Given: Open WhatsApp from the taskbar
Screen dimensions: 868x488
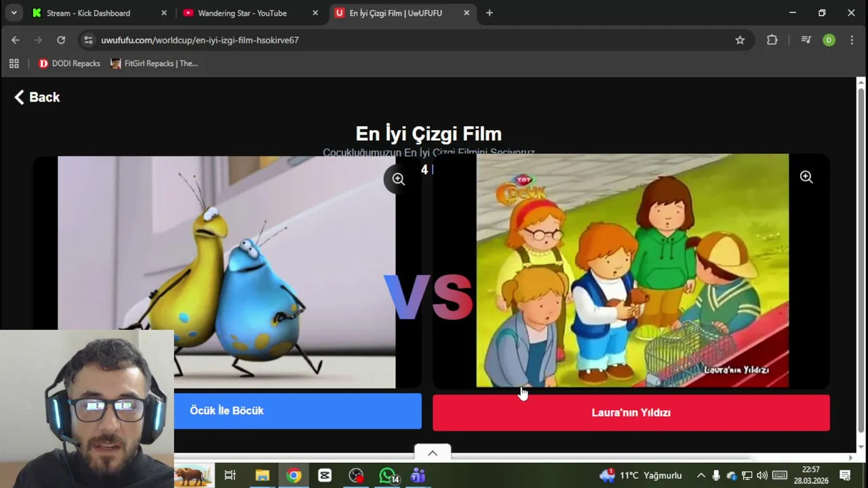Looking at the screenshot, I should click(x=388, y=476).
